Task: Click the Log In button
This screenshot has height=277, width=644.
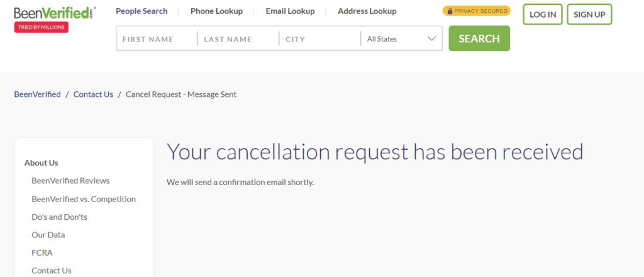Action: [x=543, y=14]
